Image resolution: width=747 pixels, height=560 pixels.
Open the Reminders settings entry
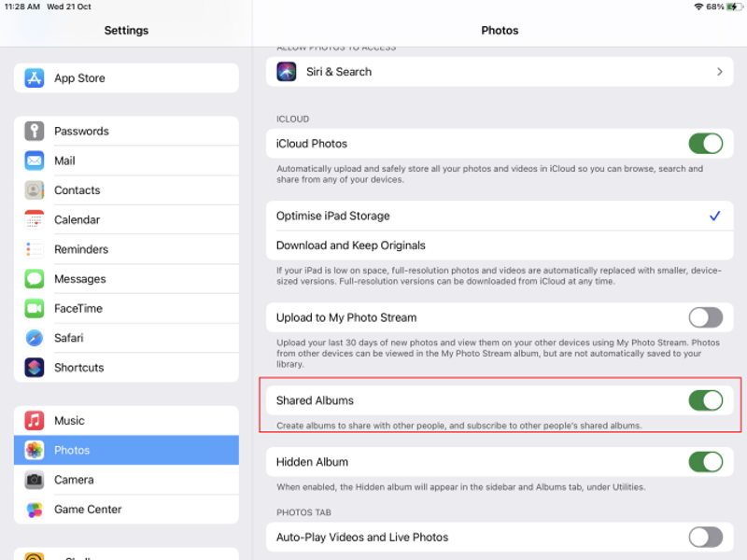pos(81,249)
